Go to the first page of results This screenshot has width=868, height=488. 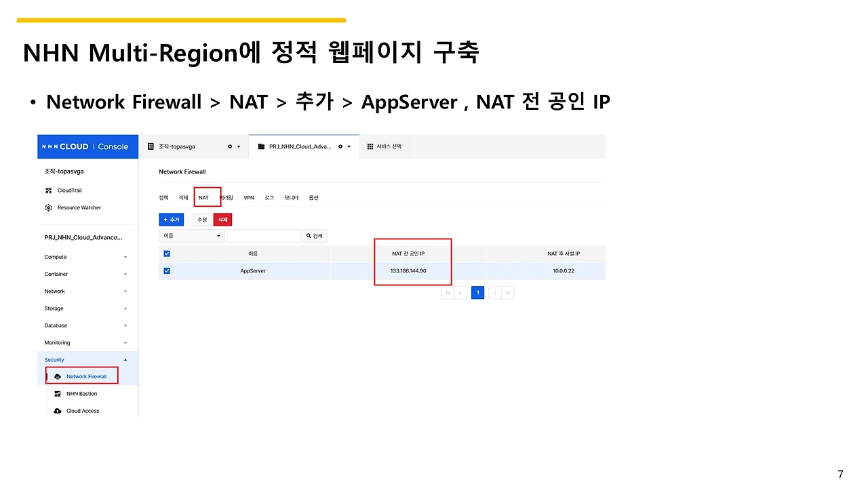pyautogui.click(x=447, y=293)
